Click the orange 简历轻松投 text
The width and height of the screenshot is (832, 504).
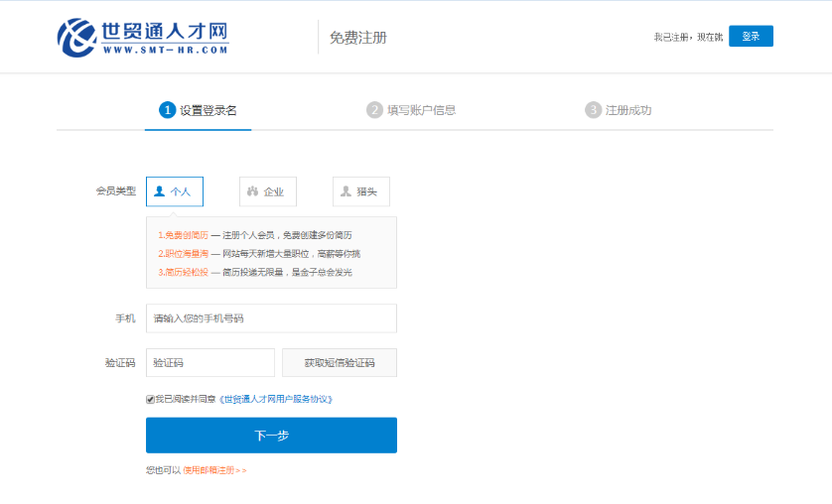click(x=186, y=272)
